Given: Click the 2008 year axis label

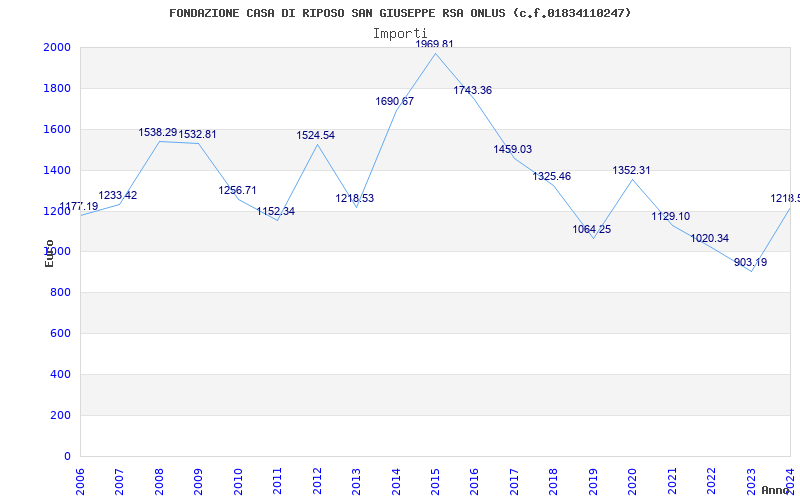Looking at the screenshot, I should (159, 480).
